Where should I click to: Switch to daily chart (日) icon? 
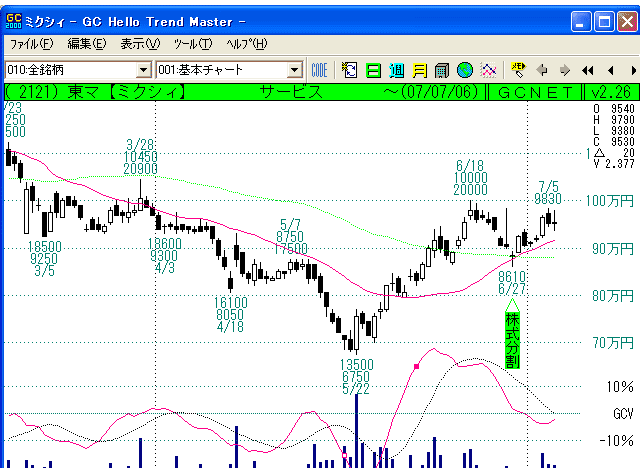click(373, 71)
